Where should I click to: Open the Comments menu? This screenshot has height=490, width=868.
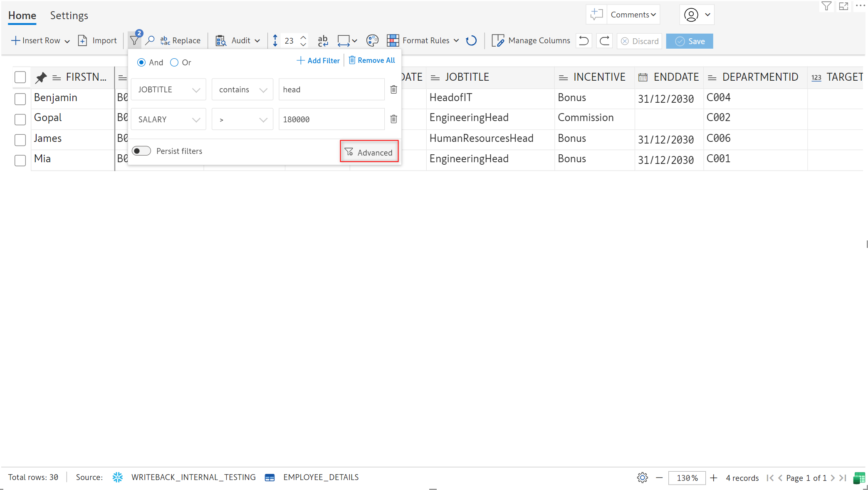click(x=633, y=15)
